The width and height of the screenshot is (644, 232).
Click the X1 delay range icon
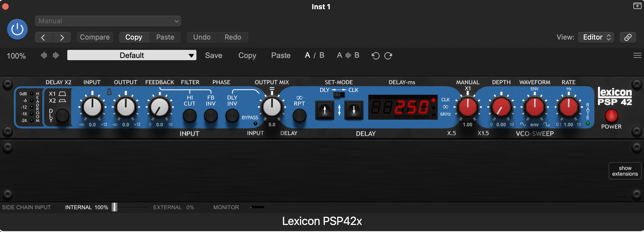tap(62, 94)
